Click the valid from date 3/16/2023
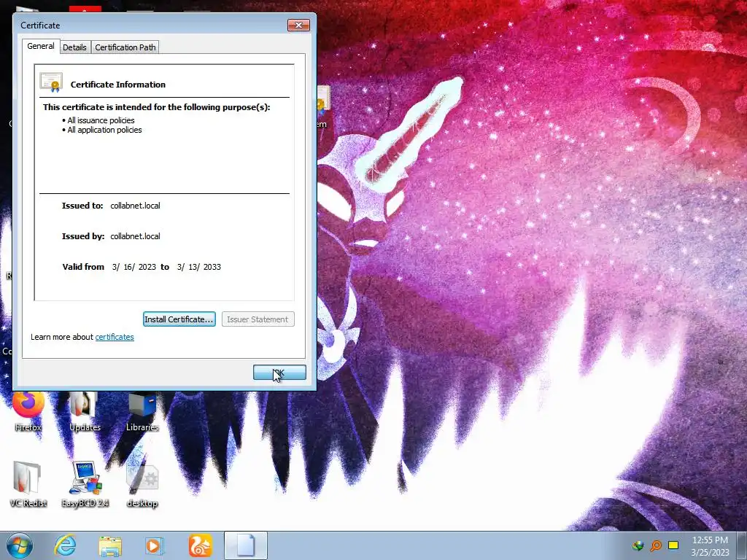The width and height of the screenshot is (747, 560). (134, 267)
